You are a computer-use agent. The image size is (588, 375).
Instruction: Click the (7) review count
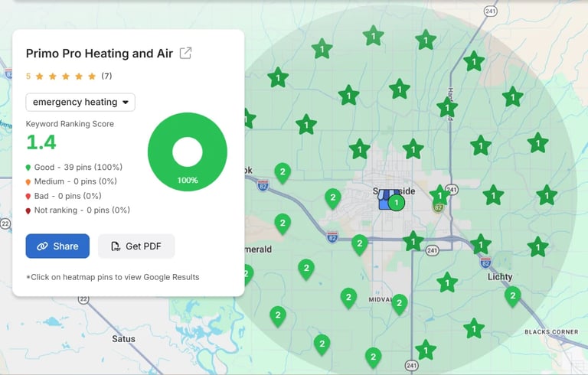click(106, 76)
